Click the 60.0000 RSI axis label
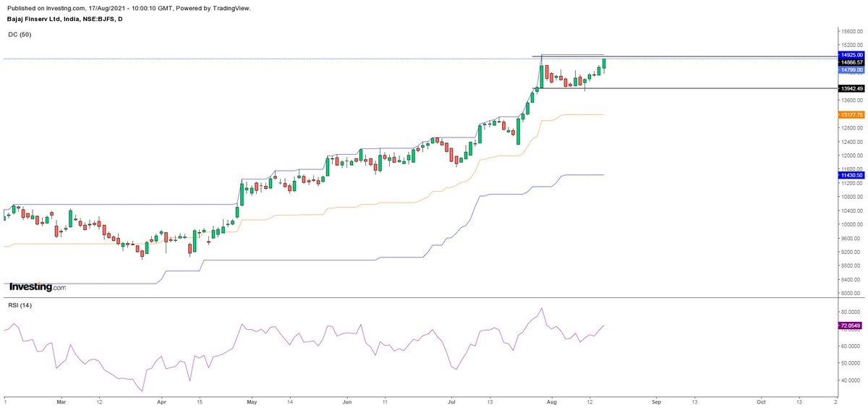Screen dimensions: 868x408 coord(851,347)
